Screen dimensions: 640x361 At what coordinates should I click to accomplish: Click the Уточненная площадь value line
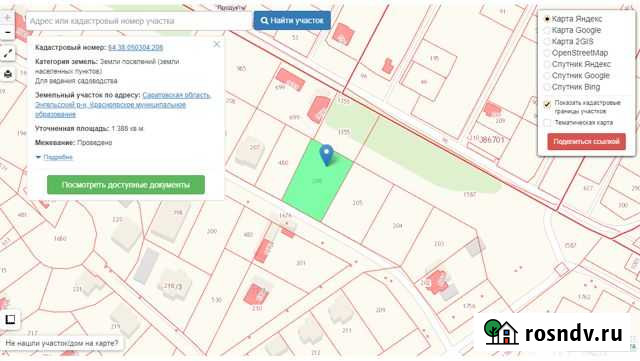click(89, 128)
